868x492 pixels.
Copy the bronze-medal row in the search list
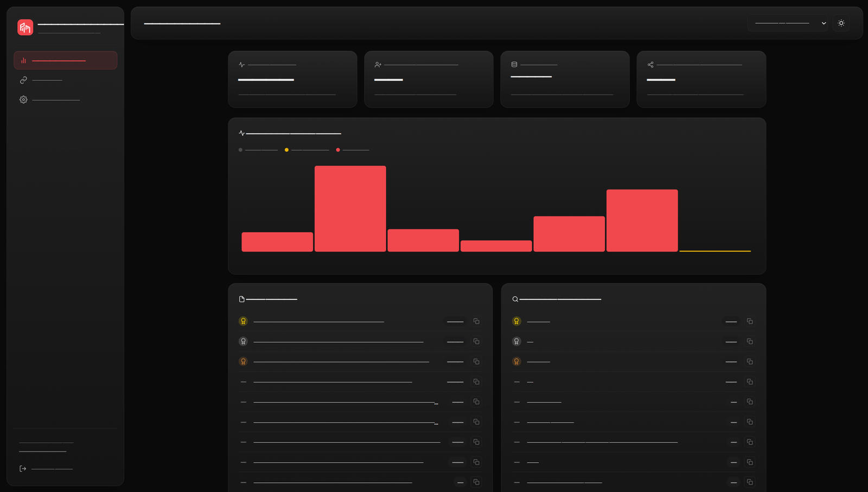(x=750, y=361)
